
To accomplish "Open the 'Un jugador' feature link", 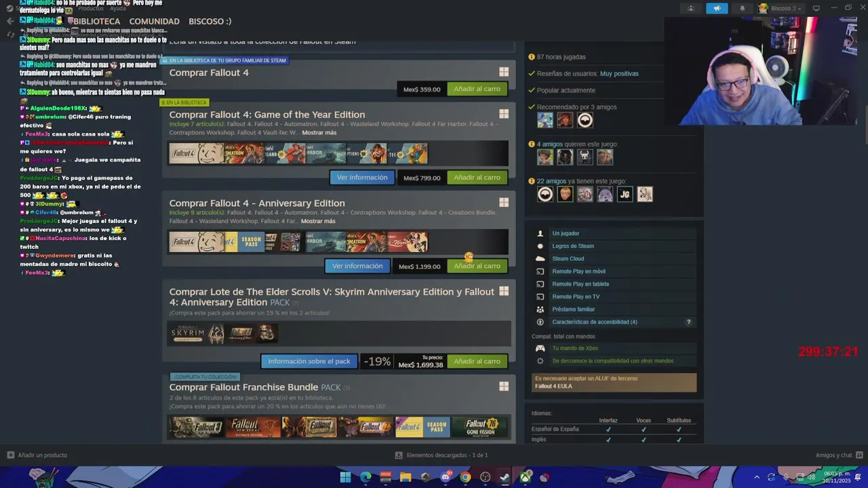I will coord(566,233).
